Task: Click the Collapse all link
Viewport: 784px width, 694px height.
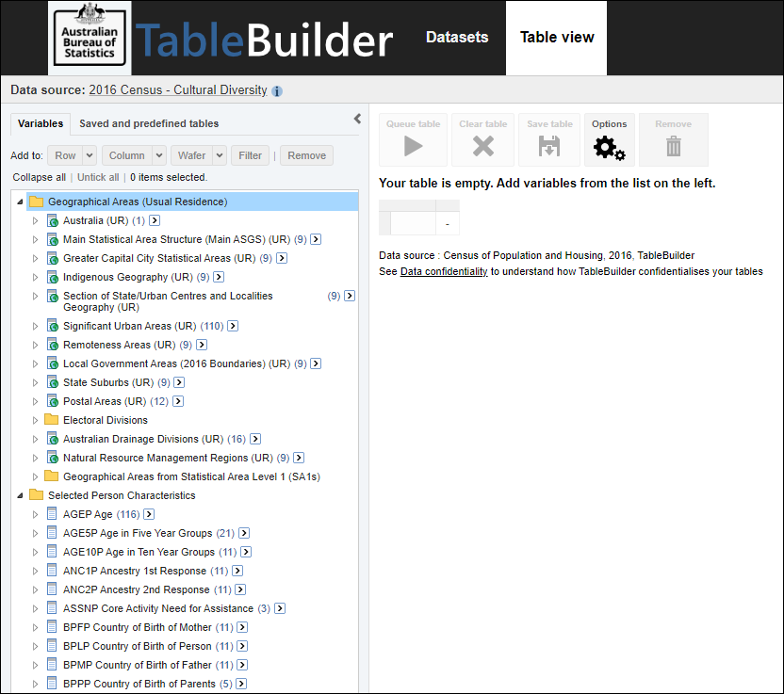Action: click(39, 177)
